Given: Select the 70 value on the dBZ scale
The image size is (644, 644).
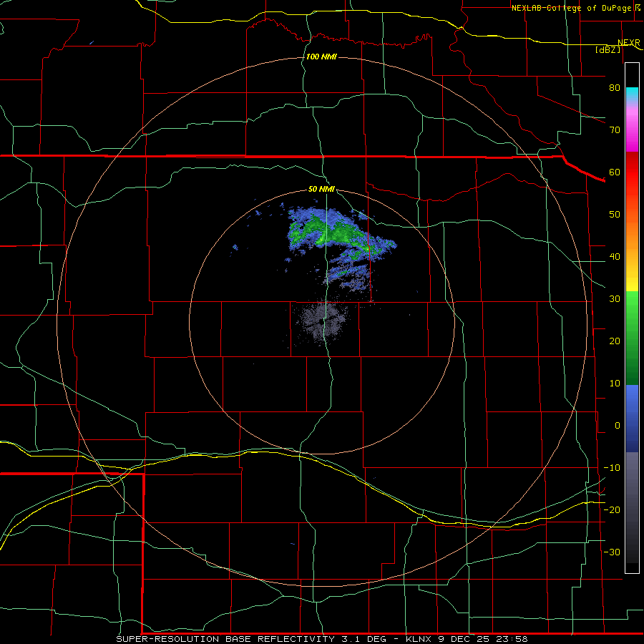Looking at the screenshot, I should pyautogui.click(x=615, y=130).
